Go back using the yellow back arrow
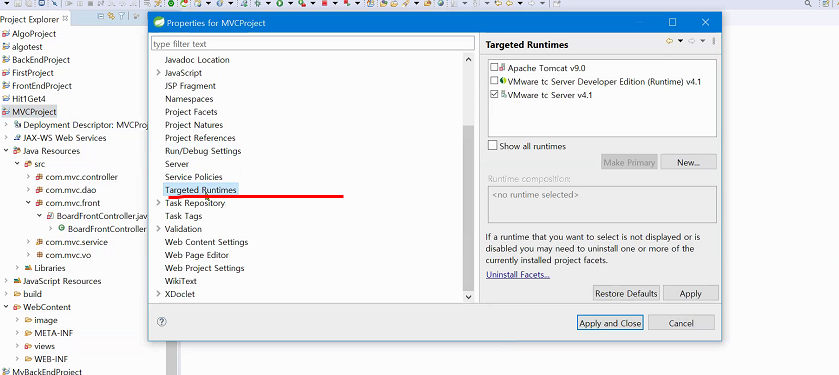This screenshot has height=375, width=839. pos(669,41)
